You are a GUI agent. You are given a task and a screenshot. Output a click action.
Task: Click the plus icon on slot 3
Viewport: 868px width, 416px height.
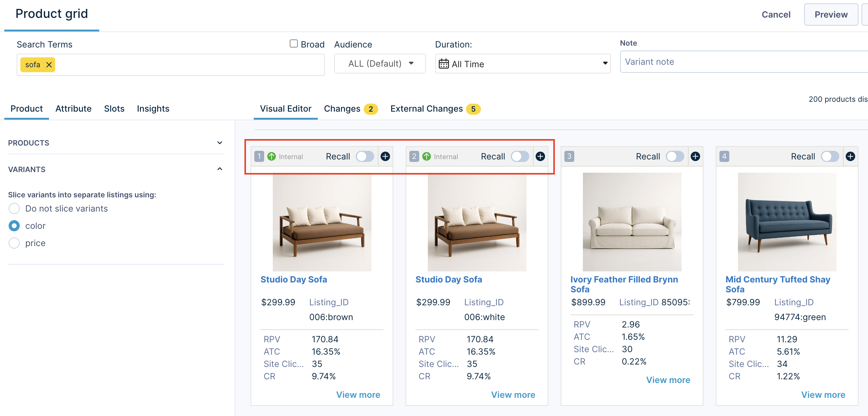click(x=695, y=156)
